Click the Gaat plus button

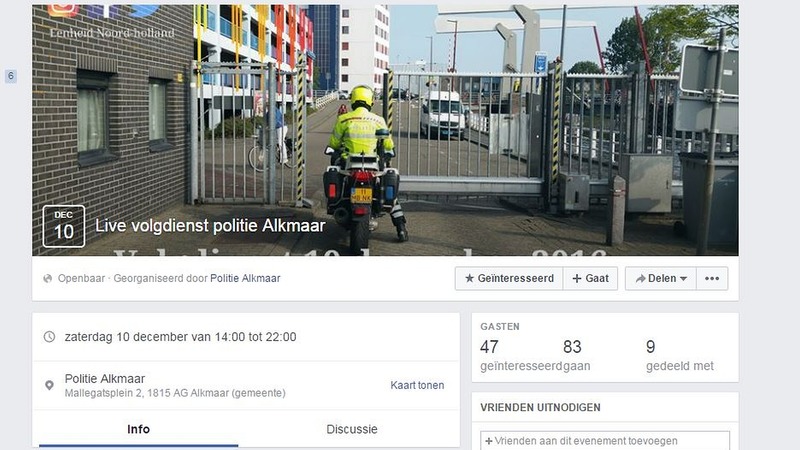pos(590,279)
